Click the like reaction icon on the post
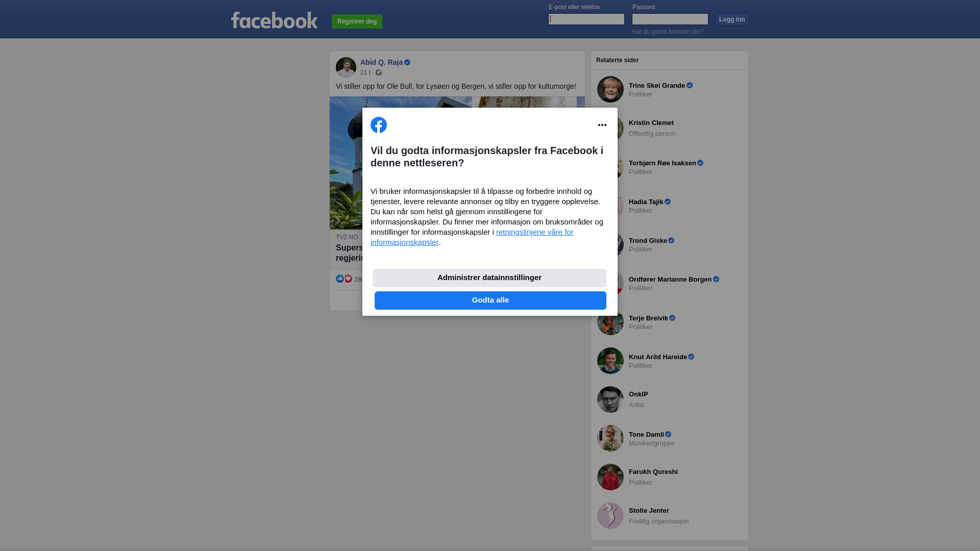 (x=340, y=279)
